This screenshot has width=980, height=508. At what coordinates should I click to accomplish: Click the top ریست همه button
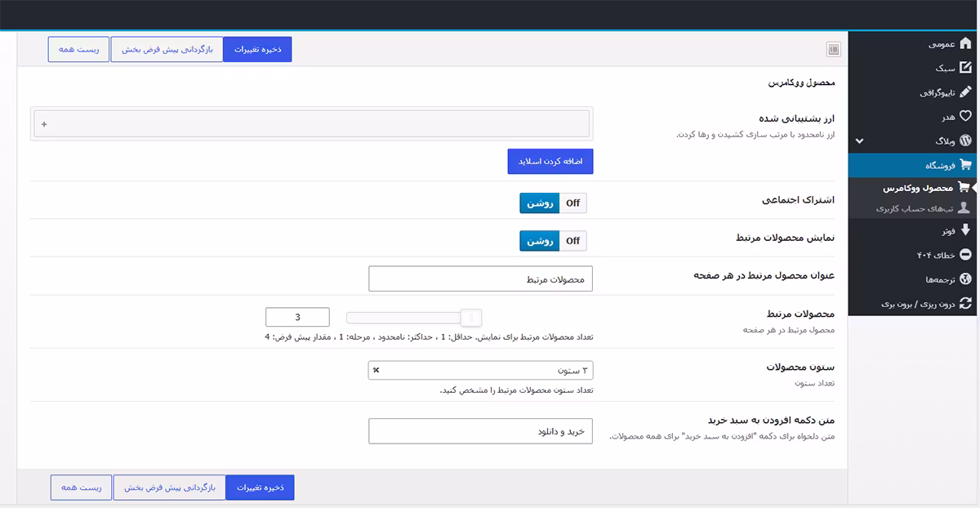pyautogui.click(x=78, y=49)
